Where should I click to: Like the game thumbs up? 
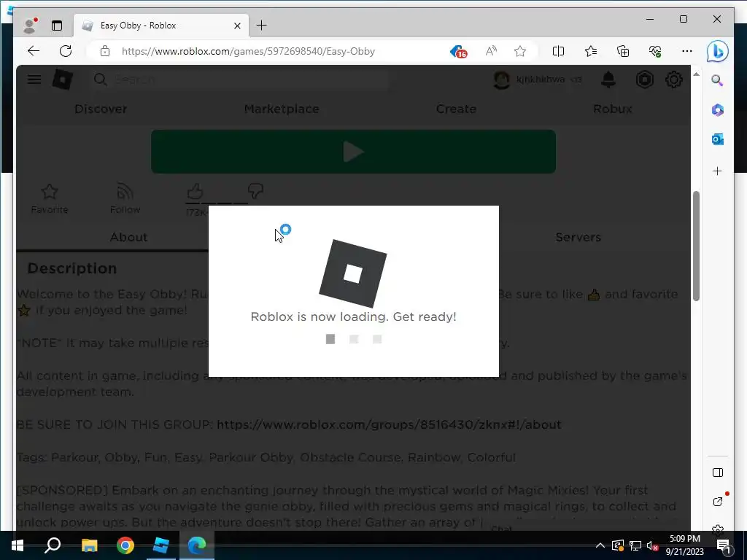click(196, 192)
